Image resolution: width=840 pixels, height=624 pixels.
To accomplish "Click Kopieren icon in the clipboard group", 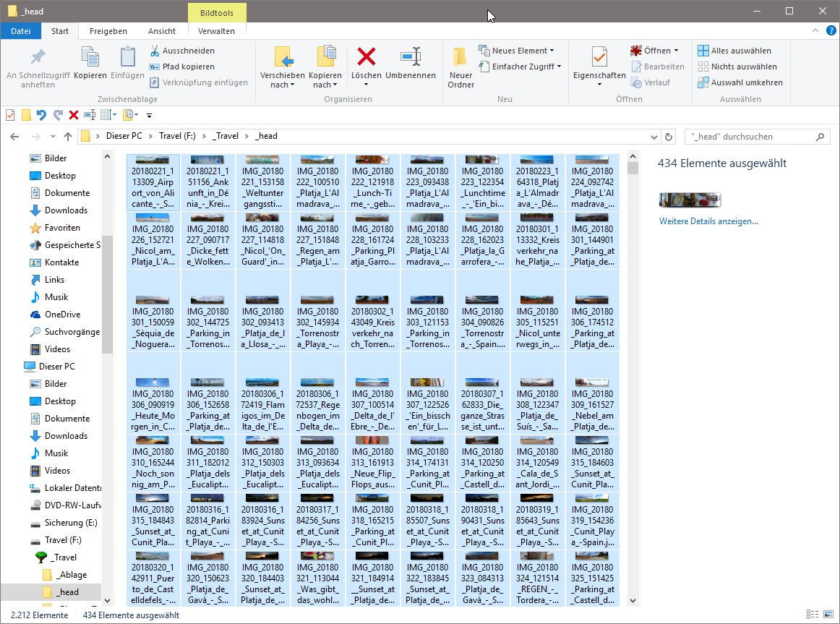I will pyautogui.click(x=90, y=57).
